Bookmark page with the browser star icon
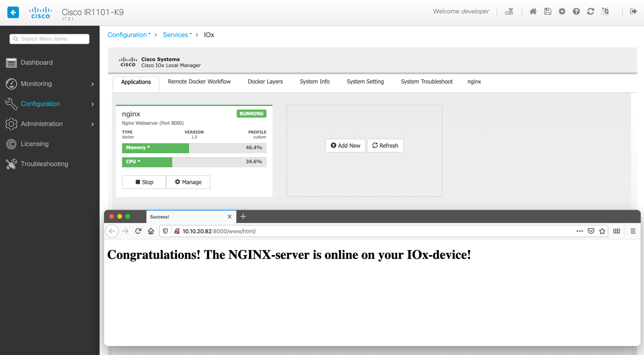The image size is (644, 355). coord(602,231)
